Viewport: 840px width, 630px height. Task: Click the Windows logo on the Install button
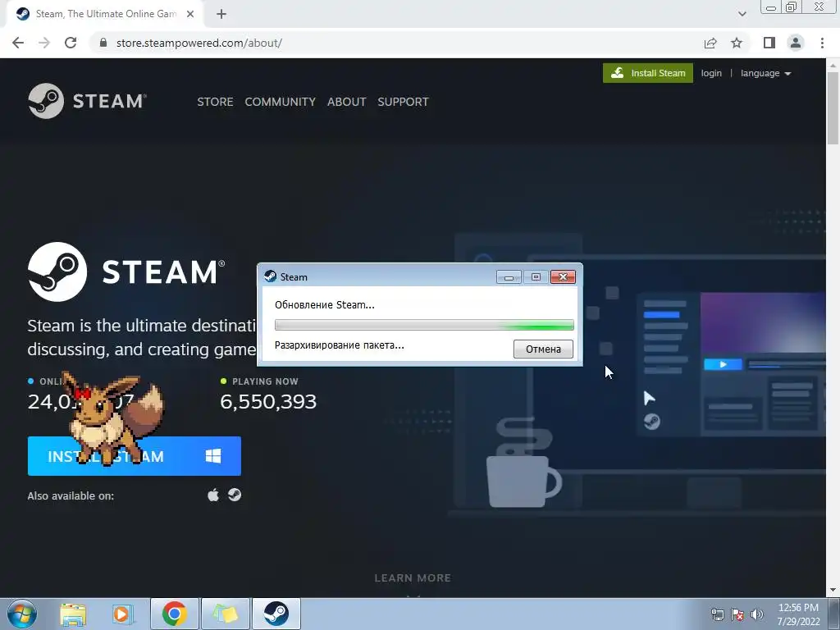[213, 456]
